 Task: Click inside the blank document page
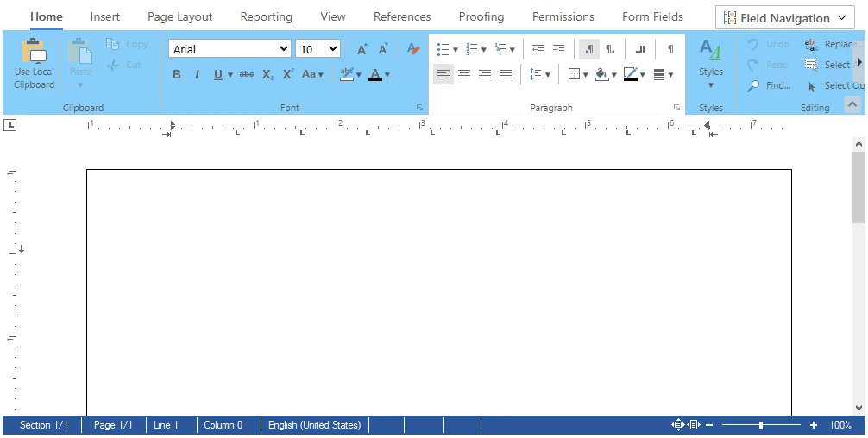click(x=439, y=292)
